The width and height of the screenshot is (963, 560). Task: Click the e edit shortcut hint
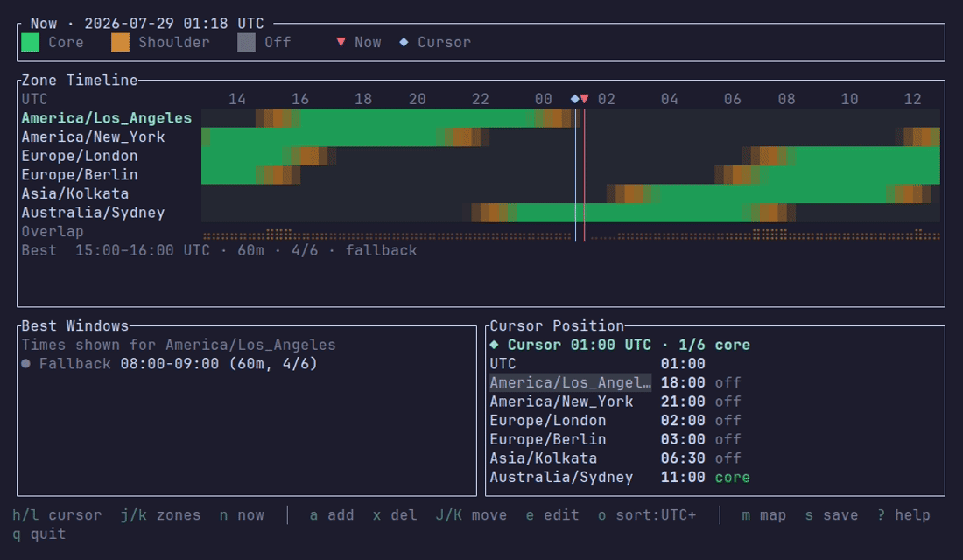552,515
